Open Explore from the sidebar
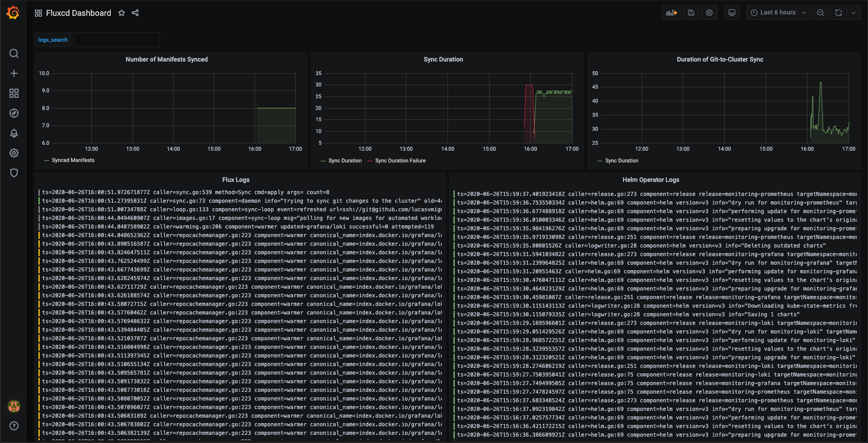 pyautogui.click(x=14, y=113)
